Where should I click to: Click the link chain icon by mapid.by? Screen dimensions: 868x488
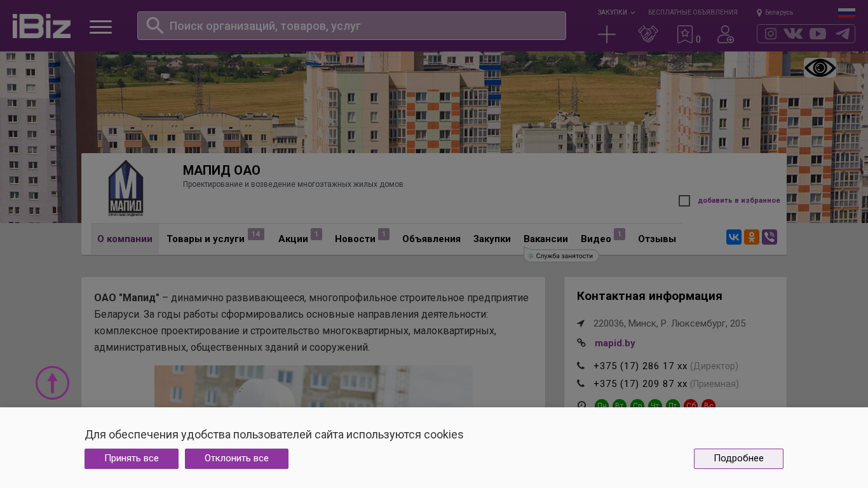pyautogui.click(x=581, y=343)
